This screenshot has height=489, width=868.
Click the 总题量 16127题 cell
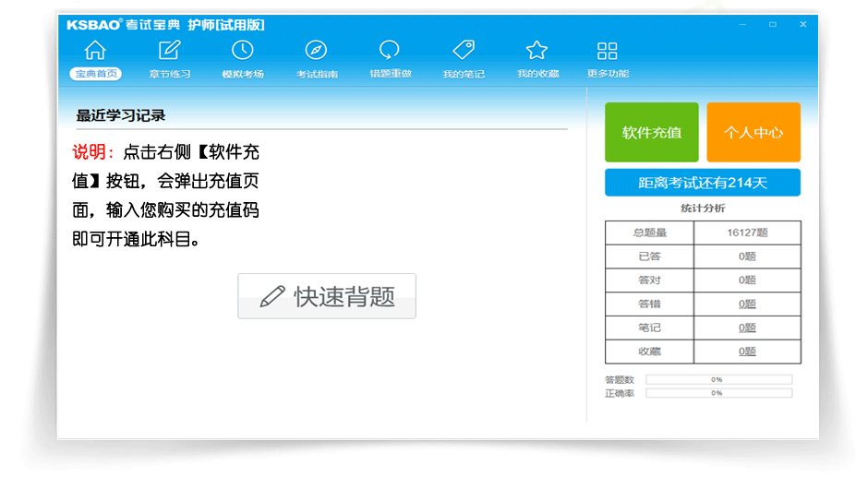(x=747, y=233)
